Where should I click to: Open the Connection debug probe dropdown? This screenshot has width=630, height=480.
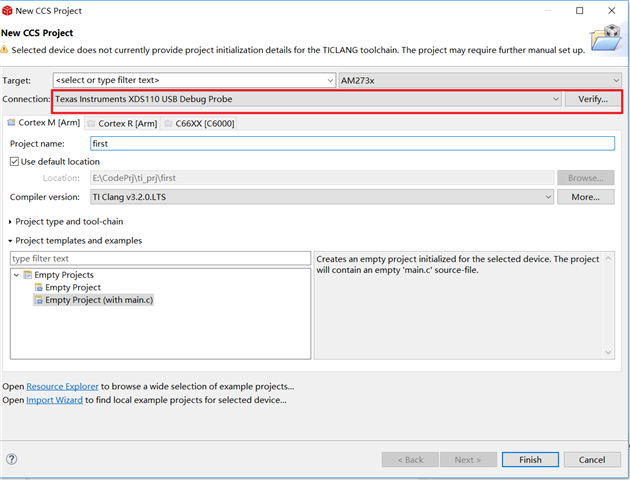click(555, 99)
